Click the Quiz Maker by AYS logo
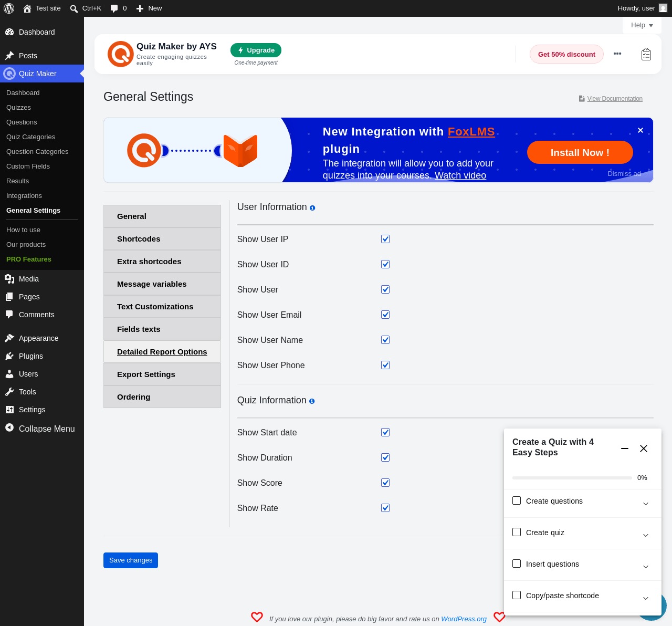The height and width of the screenshot is (626, 672). [121, 54]
